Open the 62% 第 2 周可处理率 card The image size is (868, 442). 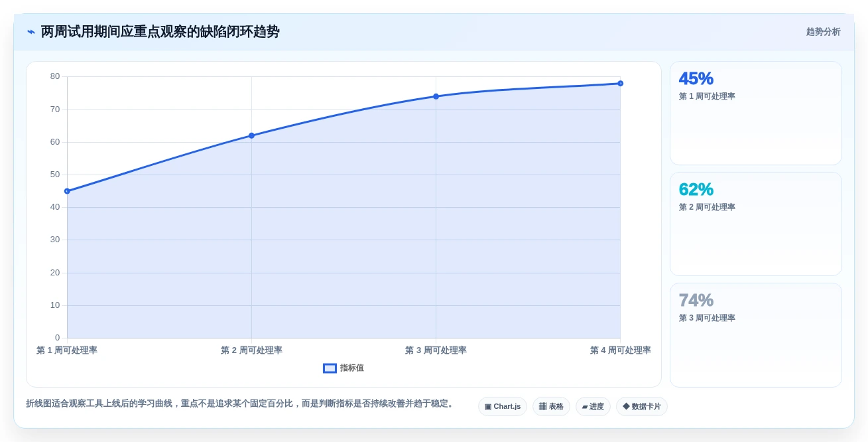(x=756, y=224)
